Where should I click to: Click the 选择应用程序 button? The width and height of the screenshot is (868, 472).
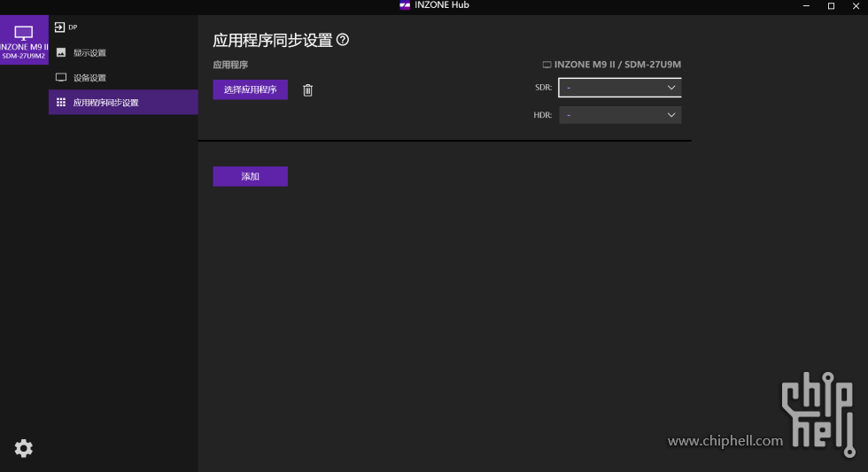pyautogui.click(x=250, y=89)
